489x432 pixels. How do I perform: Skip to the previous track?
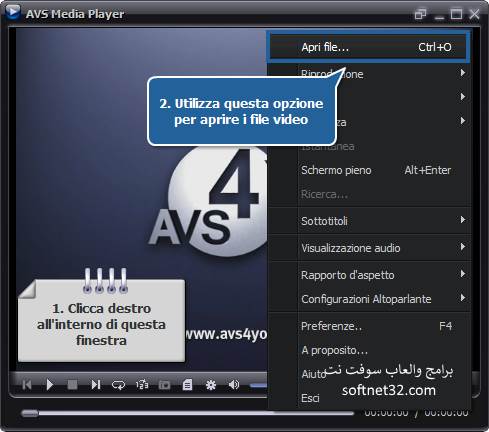click(x=27, y=385)
